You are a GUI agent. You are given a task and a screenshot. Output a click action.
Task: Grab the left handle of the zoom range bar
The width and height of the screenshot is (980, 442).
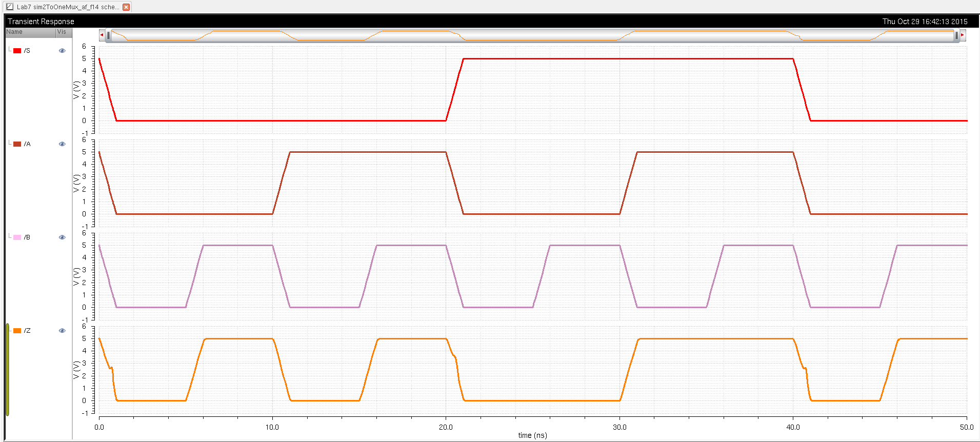(108, 35)
